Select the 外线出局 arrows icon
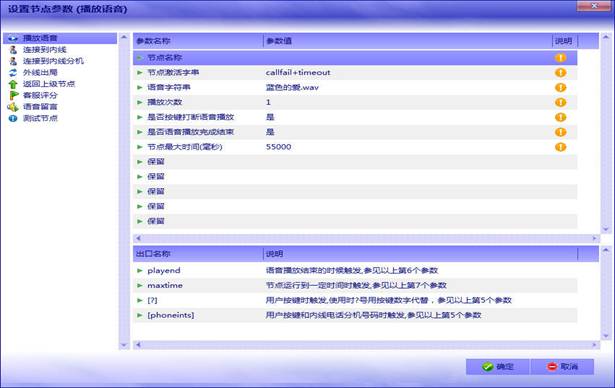This screenshot has width=615, height=388. point(13,73)
